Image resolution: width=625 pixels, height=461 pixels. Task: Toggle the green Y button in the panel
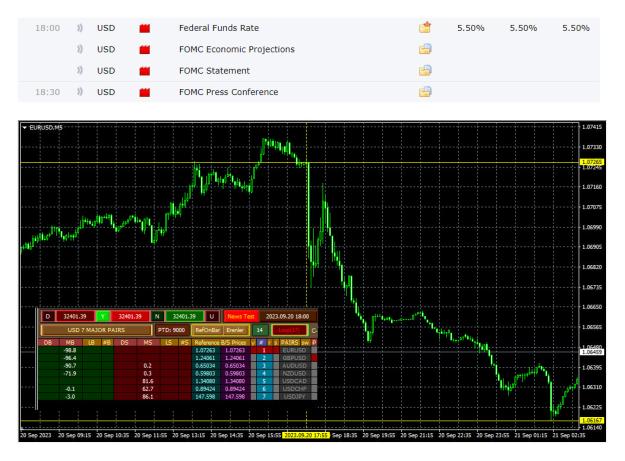pyautogui.click(x=102, y=316)
